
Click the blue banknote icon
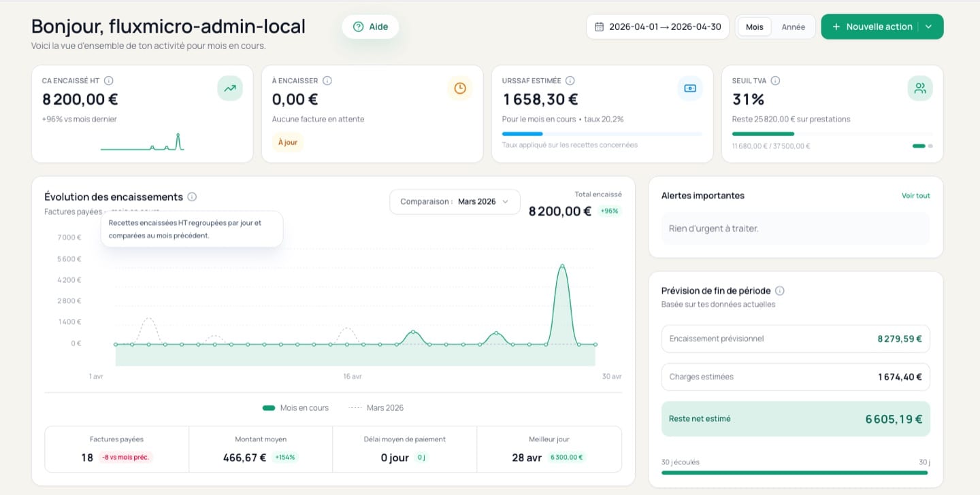tap(690, 88)
